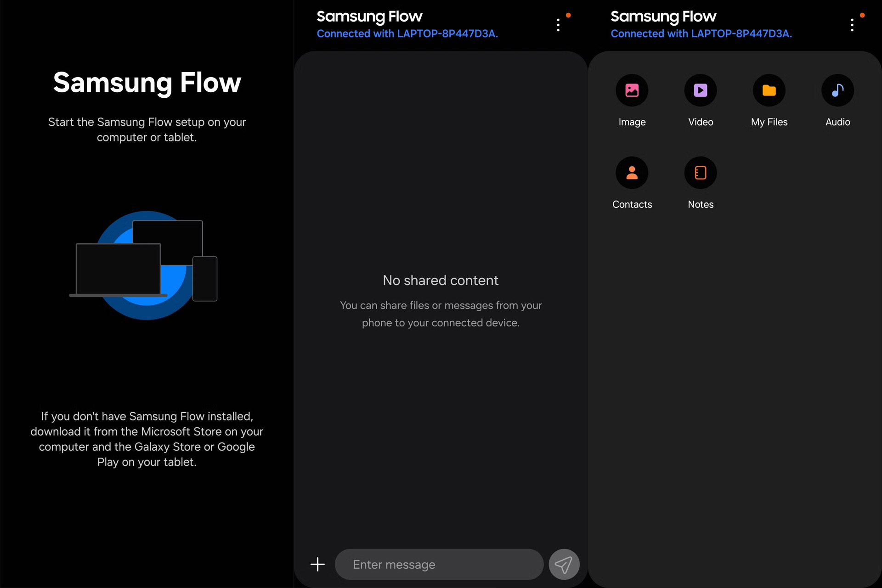The image size is (882, 588).
Task: Open the Image sharing option
Action: pos(632,90)
